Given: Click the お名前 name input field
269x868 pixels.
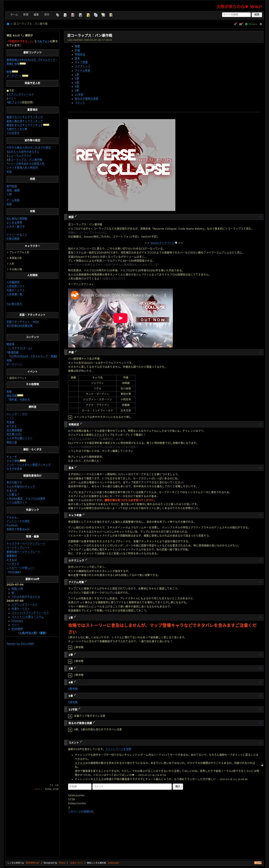Looking at the screenshot, I should pyautogui.click(x=80, y=786).
